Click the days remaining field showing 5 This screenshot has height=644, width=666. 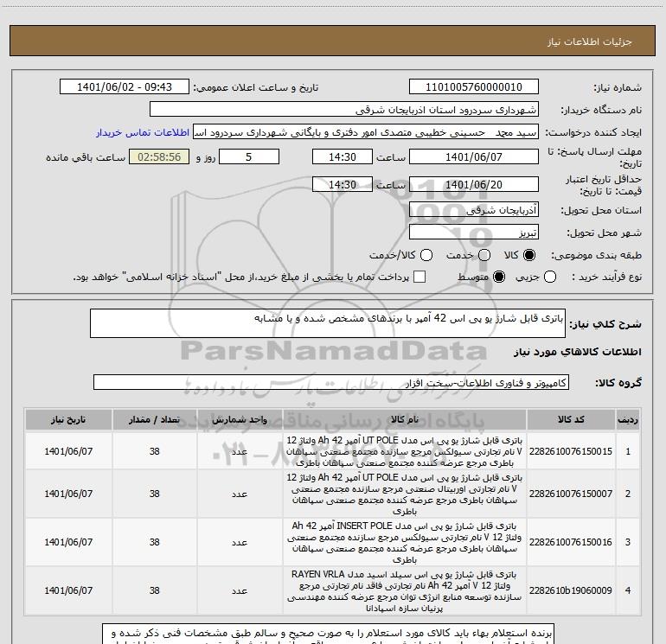pos(249,156)
